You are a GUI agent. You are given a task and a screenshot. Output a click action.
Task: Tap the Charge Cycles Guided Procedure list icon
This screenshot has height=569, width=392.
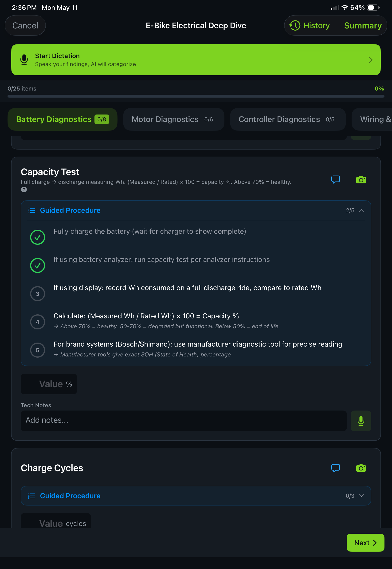32,496
